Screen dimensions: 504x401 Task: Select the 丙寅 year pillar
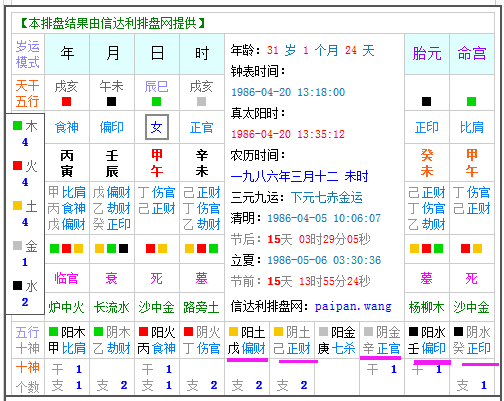tap(67, 163)
